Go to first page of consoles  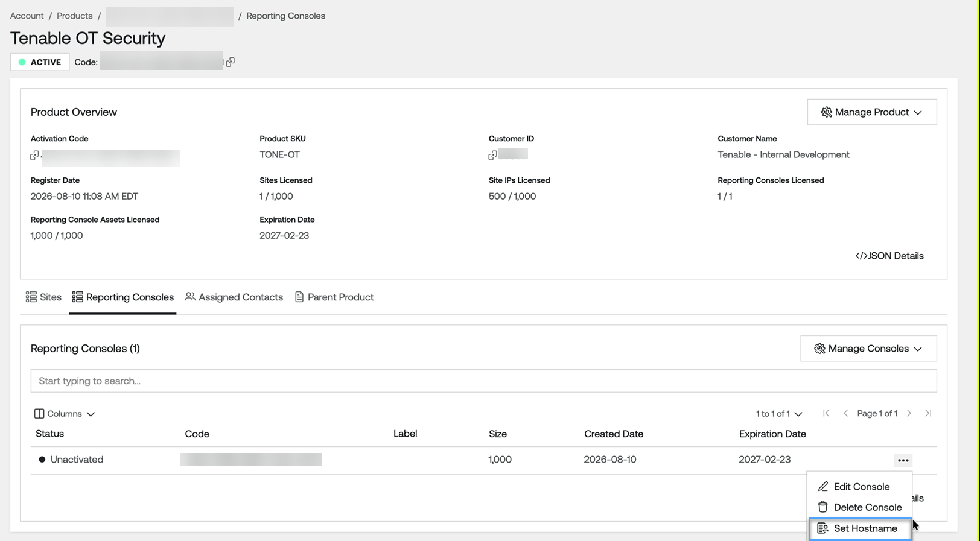826,413
